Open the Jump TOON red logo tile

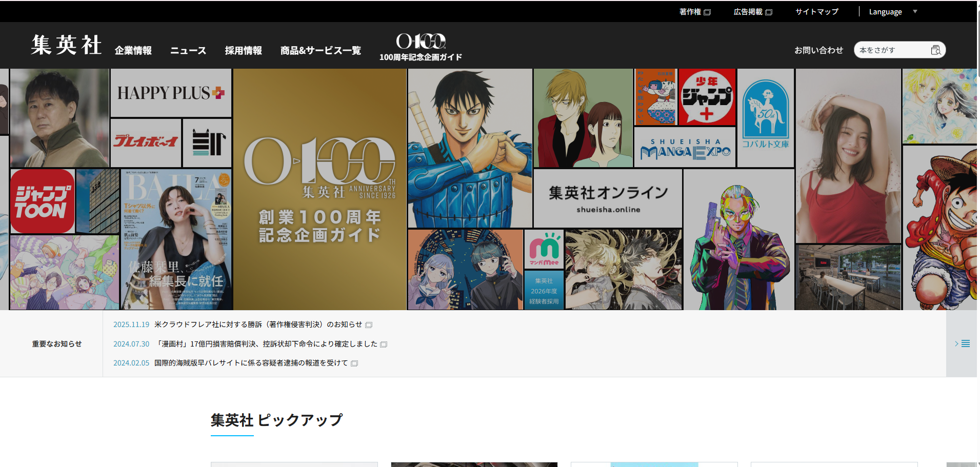click(x=42, y=201)
